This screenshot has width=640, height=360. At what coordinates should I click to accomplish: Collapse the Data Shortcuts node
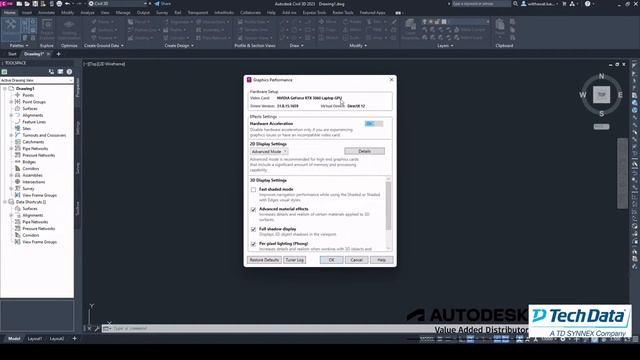[x=5, y=202]
